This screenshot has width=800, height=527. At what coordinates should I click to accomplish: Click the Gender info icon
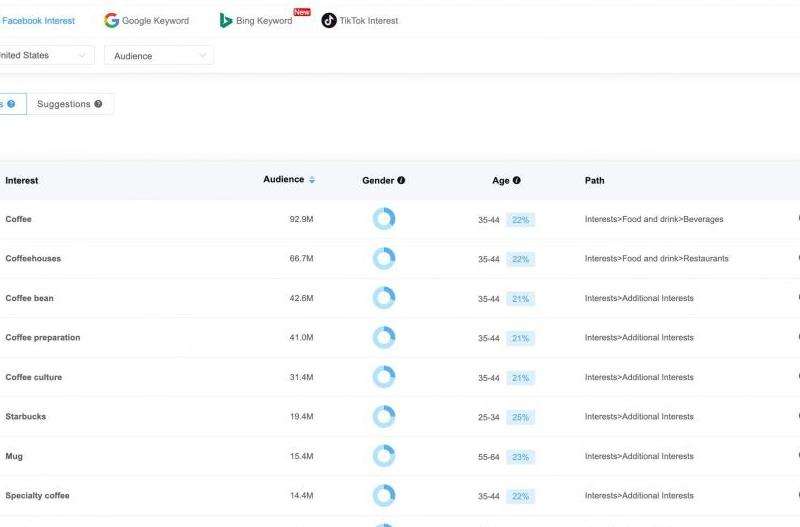[x=401, y=180]
